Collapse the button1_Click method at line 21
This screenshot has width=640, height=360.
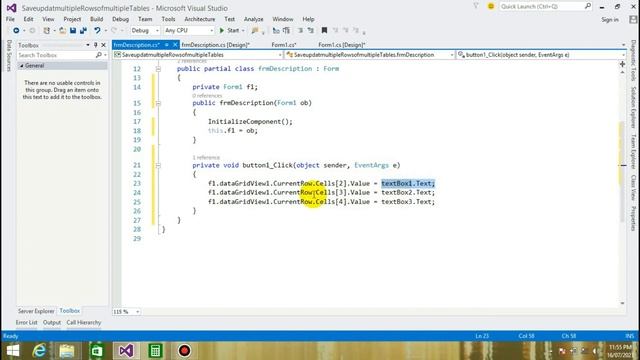coord(158,165)
